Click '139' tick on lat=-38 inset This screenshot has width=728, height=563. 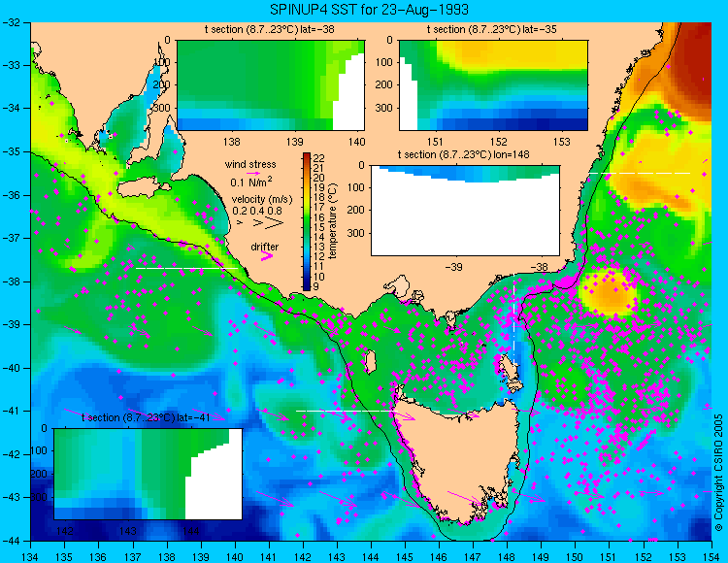pos(295,142)
